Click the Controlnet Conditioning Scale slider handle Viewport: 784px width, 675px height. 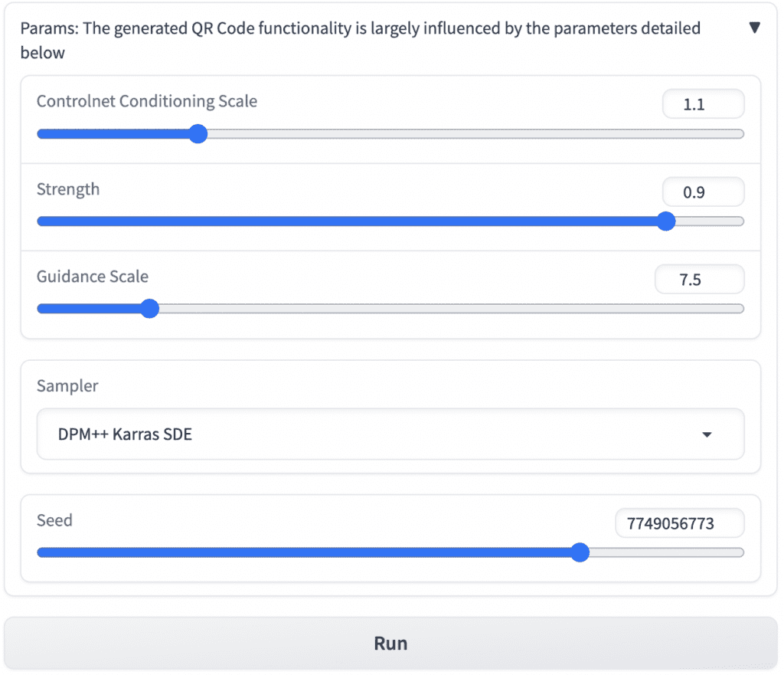pyautogui.click(x=198, y=134)
